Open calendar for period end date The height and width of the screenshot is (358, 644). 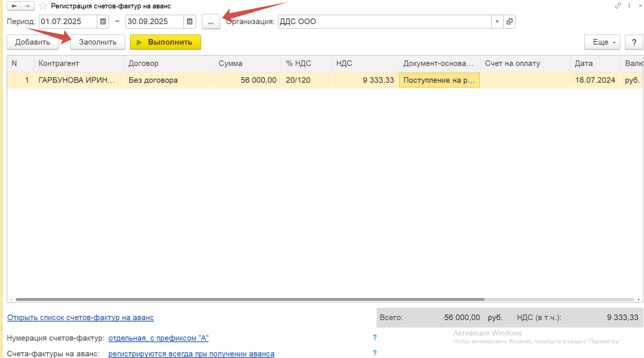(190, 22)
